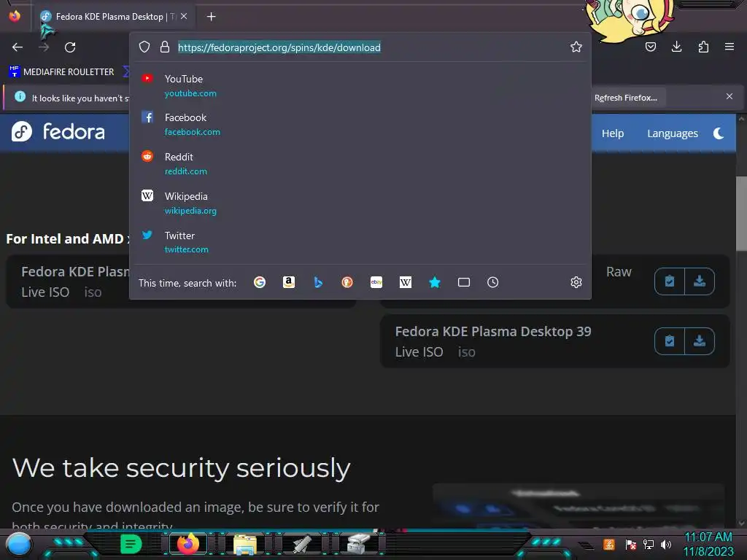
Task: Choose the Facebook suggestion
Action: (x=360, y=124)
